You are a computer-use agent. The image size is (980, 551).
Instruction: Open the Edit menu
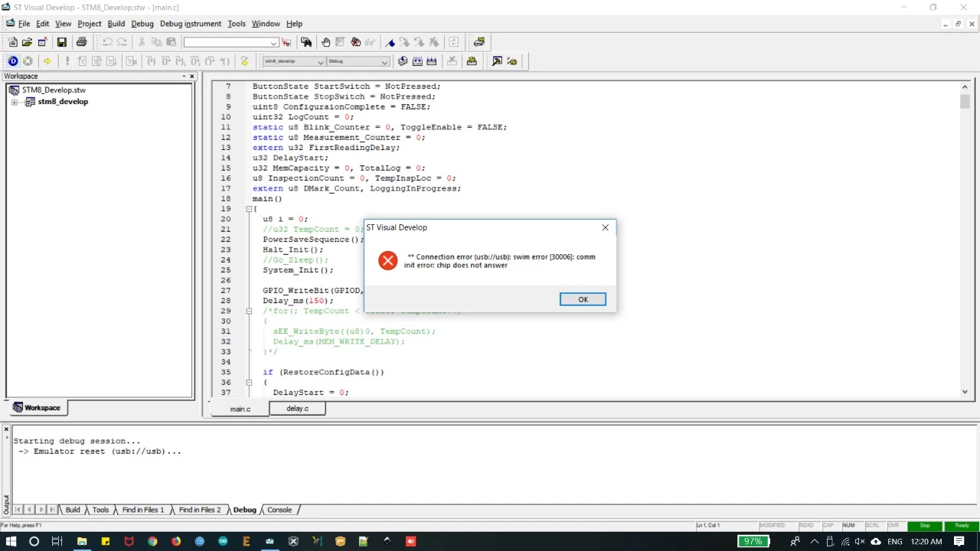click(x=42, y=24)
